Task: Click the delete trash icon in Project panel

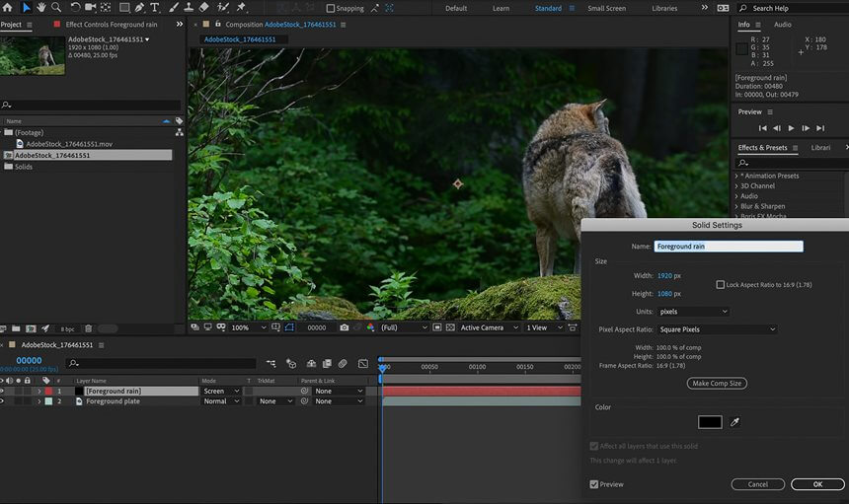Action: tap(88, 328)
